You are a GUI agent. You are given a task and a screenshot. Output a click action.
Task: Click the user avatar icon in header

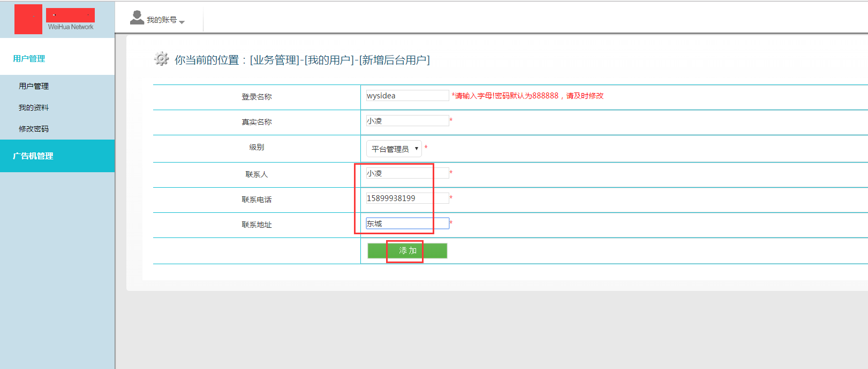tap(137, 18)
